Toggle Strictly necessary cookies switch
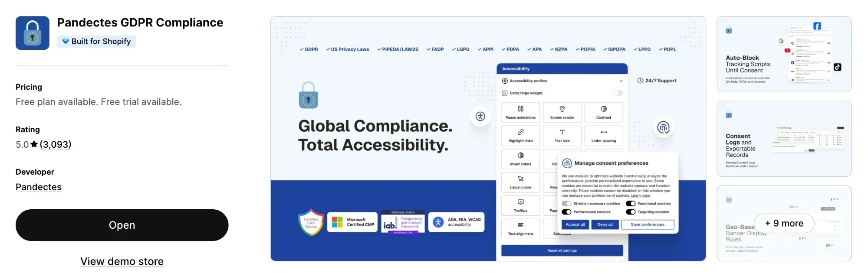The height and width of the screenshot is (276, 868). point(566,204)
